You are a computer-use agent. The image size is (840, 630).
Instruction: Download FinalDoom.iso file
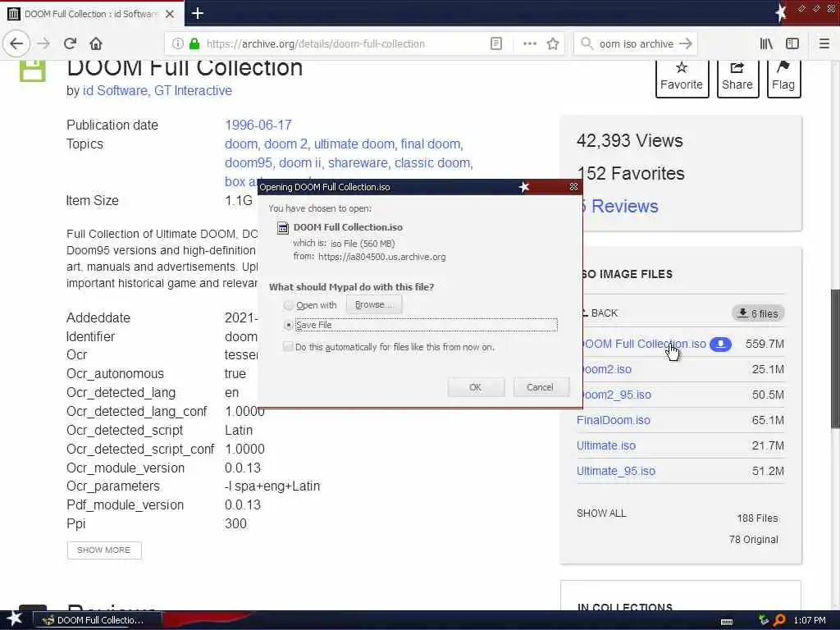pyautogui.click(x=614, y=420)
